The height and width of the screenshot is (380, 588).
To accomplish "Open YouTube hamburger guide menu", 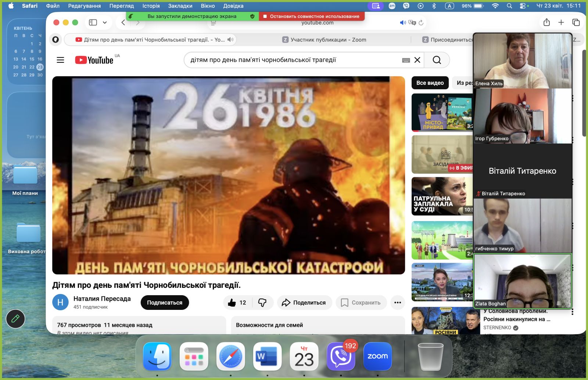I will (60, 60).
